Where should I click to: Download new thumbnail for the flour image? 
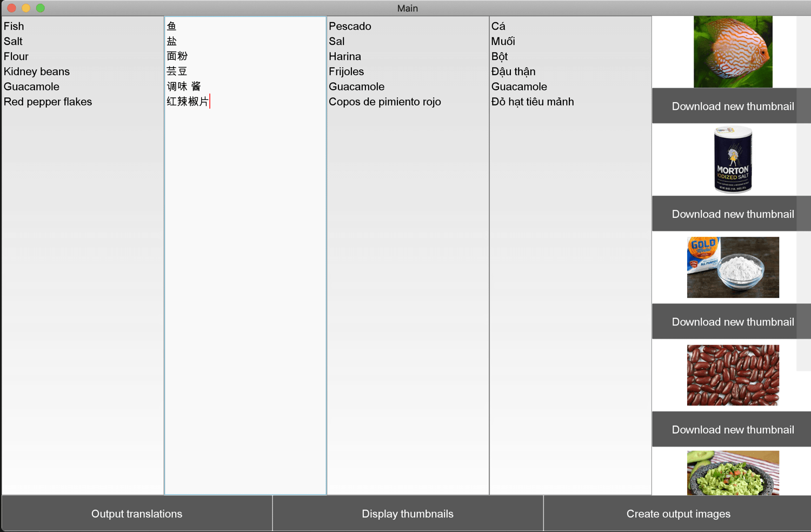(x=732, y=321)
